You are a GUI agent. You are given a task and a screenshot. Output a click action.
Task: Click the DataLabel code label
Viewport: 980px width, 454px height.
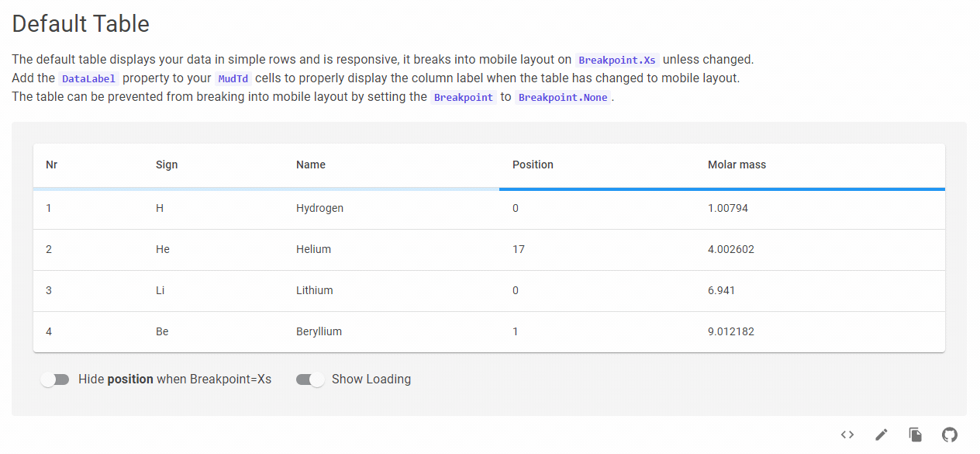88,78
